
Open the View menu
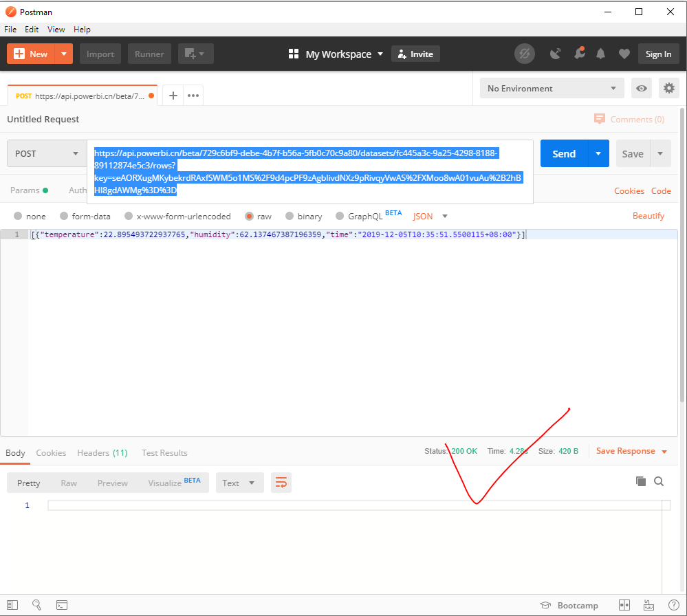point(56,30)
